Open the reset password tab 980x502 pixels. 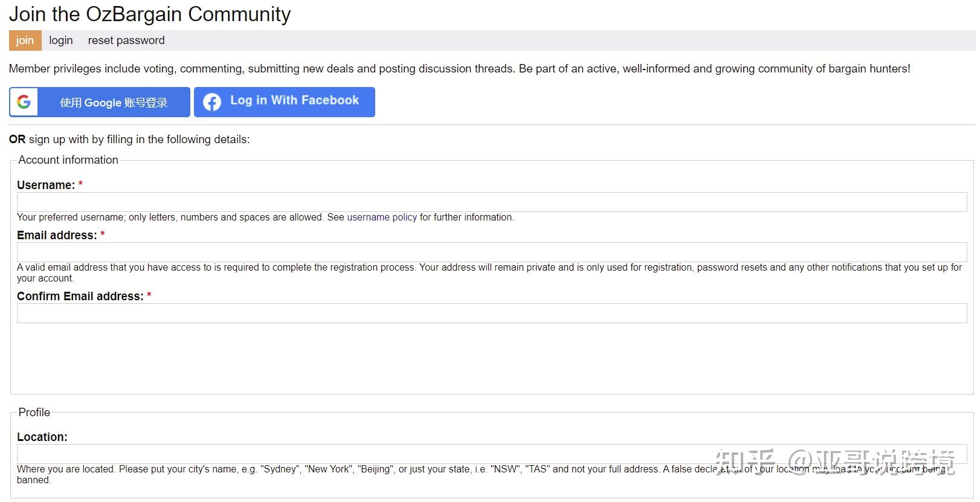pyautogui.click(x=126, y=40)
